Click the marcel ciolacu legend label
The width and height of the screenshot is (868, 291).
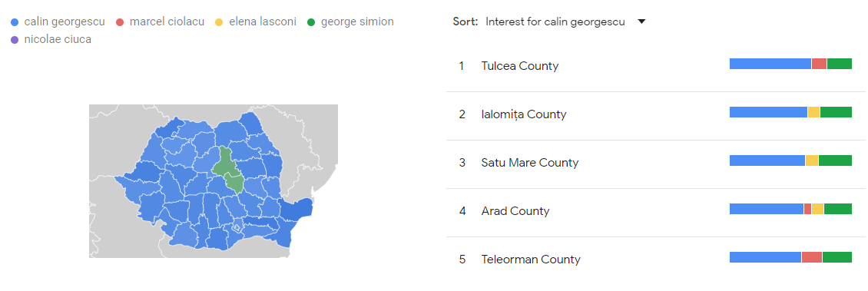(x=167, y=22)
